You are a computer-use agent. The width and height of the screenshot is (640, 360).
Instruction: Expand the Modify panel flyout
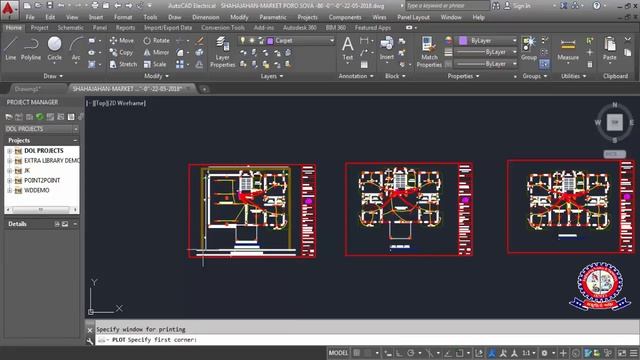tap(156, 76)
